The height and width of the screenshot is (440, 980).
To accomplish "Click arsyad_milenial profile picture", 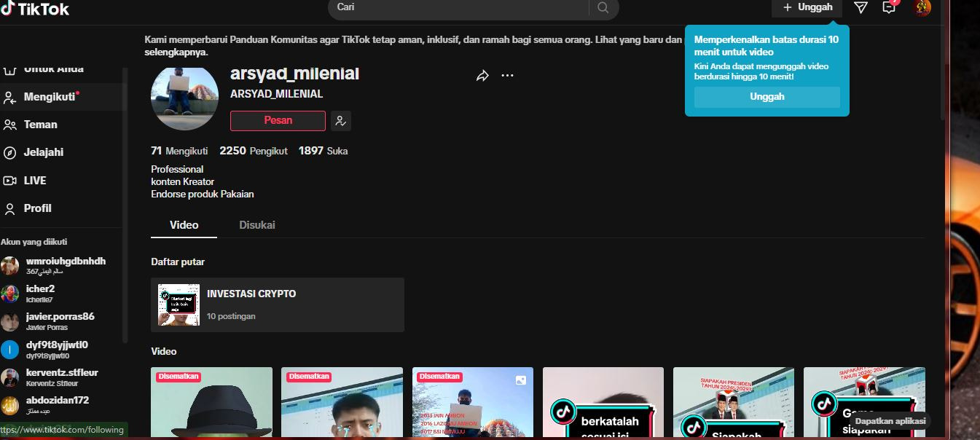I will [x=184, y=96].
